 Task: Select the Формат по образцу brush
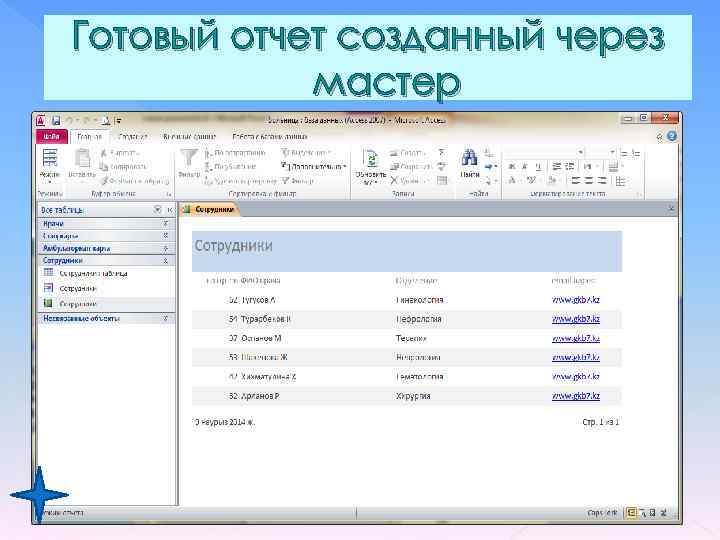104,181
